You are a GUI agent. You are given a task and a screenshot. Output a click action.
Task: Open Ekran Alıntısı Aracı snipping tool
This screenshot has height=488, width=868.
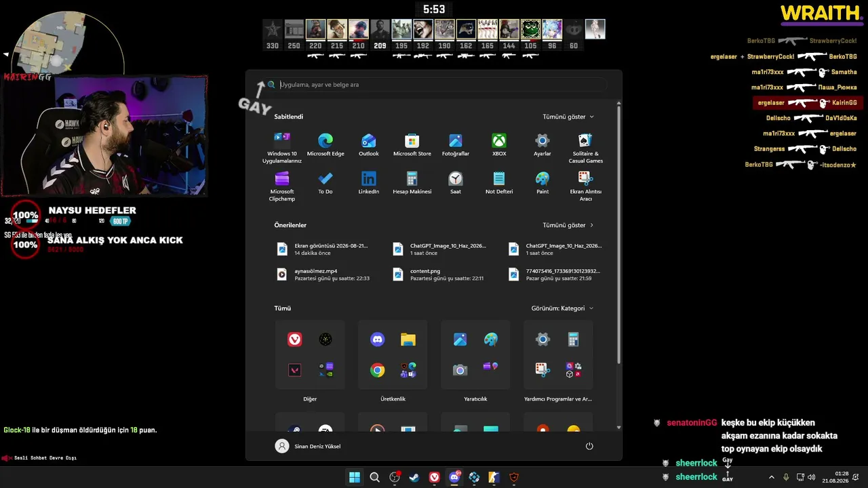586,186
